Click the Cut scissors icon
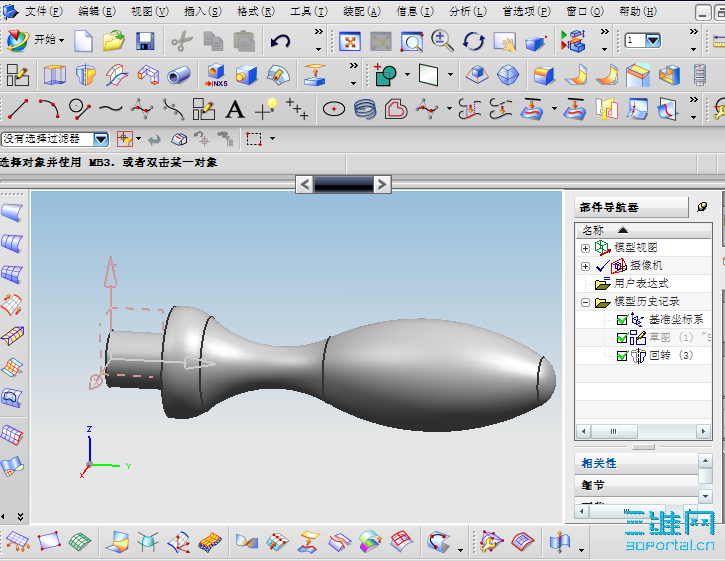 coord(182,41)
